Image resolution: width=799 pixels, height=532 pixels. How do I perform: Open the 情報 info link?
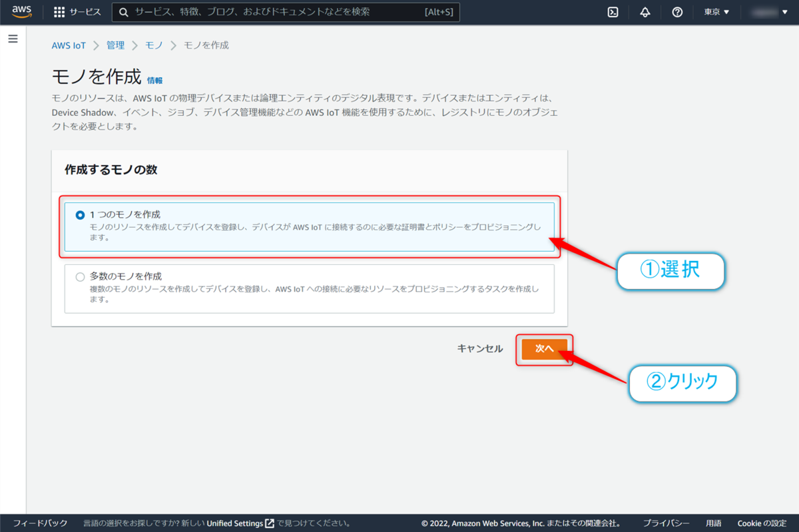coord(154,80)
